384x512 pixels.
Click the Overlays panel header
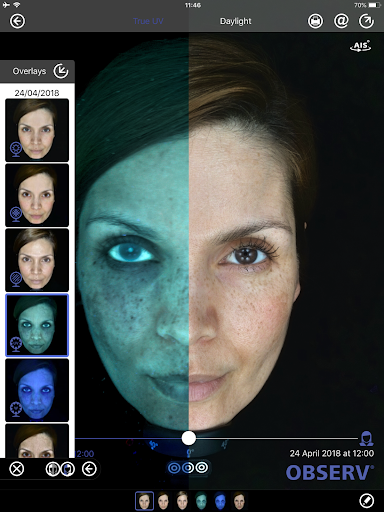pyautogui.click(x=37, y=71)
